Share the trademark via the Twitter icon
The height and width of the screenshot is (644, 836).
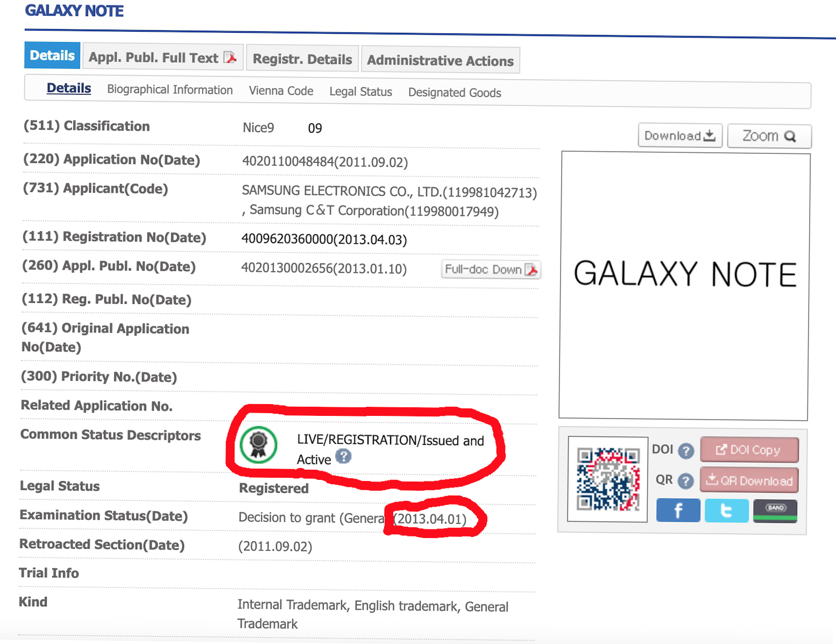pos(726,510)
